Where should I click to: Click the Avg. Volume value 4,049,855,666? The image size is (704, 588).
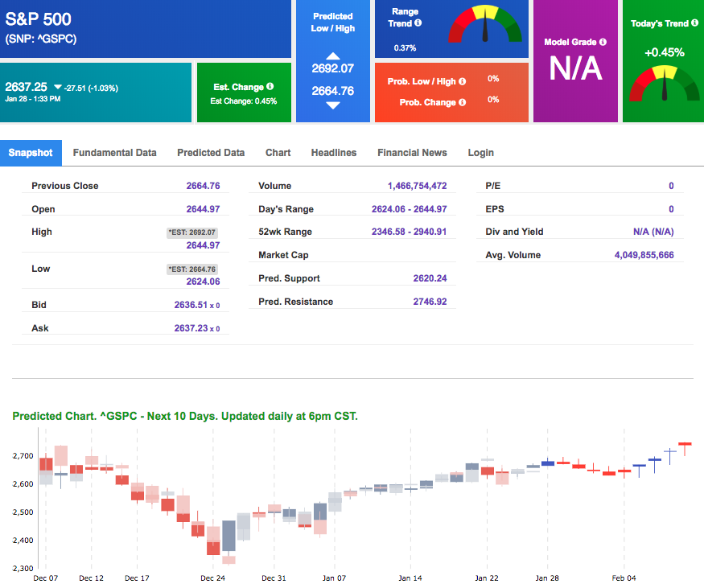(644, 256)
